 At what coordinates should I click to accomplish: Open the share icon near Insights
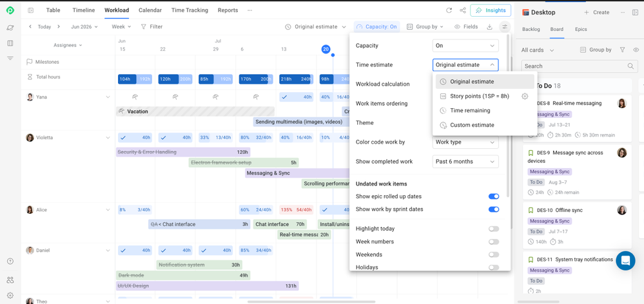(463, 10)
